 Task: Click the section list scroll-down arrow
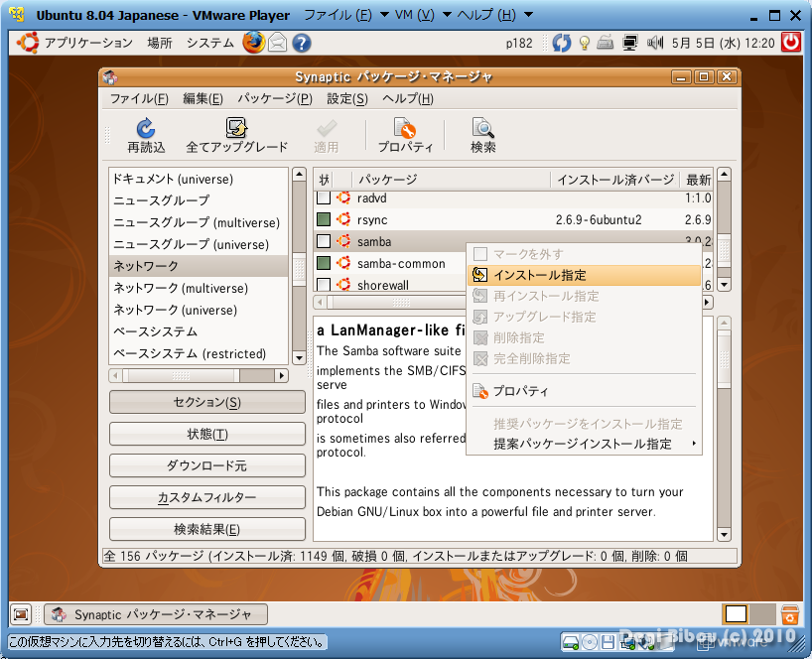tap(299, 357)
